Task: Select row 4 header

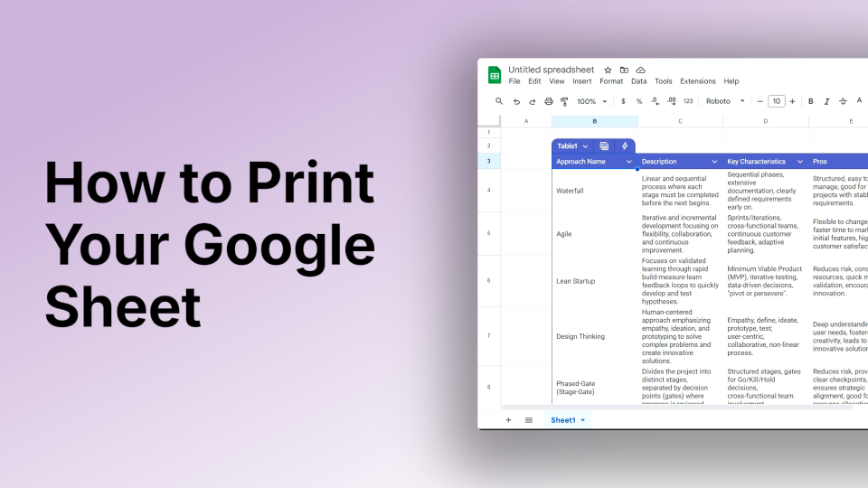Action: (489, 191)
